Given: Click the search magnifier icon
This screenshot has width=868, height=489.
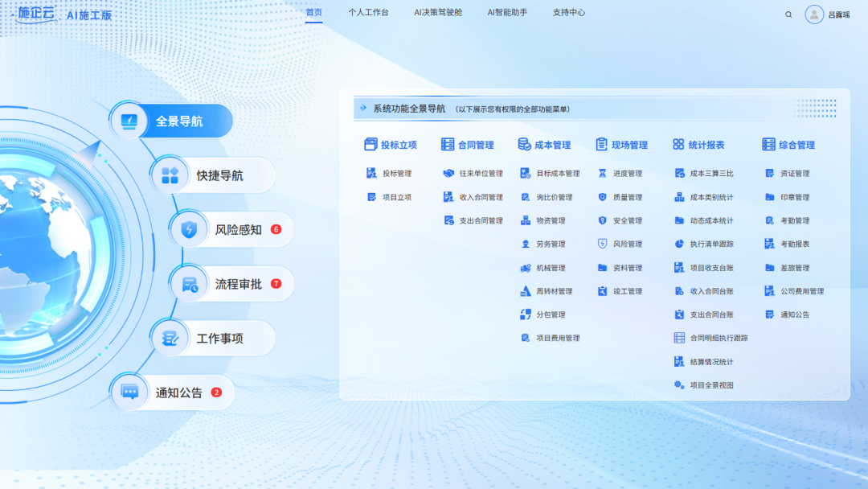Looking at the screenshot, I should pos(788,15).
